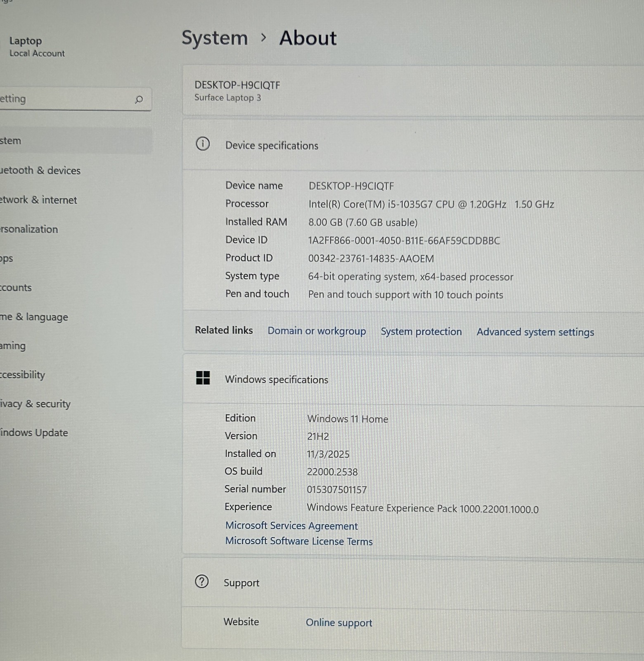Click the Device ID value 1A2FF866-0001-4050

pyautogui.click(x=404, y=240)
